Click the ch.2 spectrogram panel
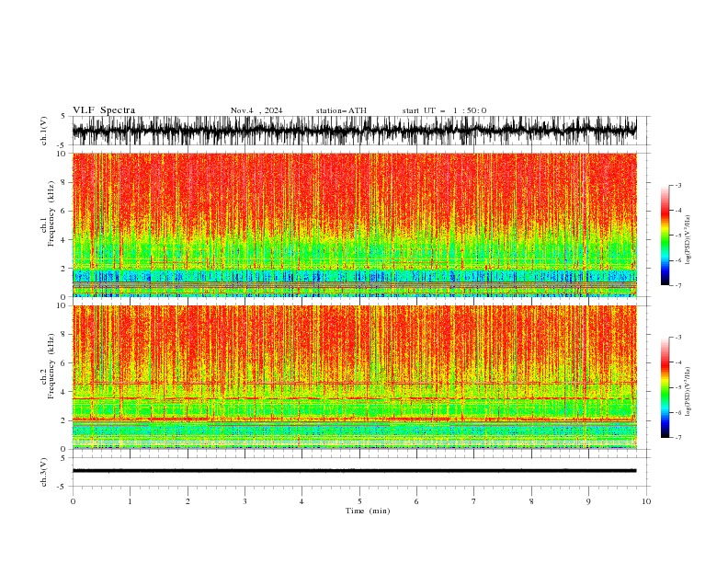Image resolution: width=728 pixels, height=563 pixels. tap(354, 377)
